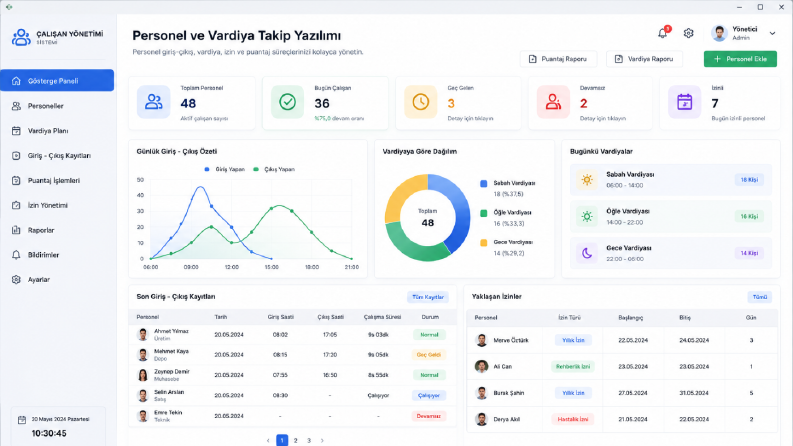793x446 pixels.
Task: Click Yıllık İzin badge for Merve Öztürk
Action: point(573,340)
